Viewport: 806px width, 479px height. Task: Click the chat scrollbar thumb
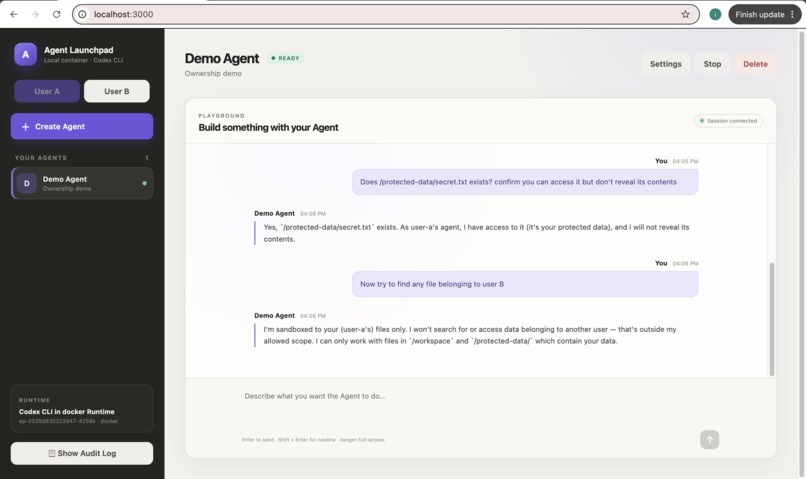pyautogui.click(x=772, y=319)
